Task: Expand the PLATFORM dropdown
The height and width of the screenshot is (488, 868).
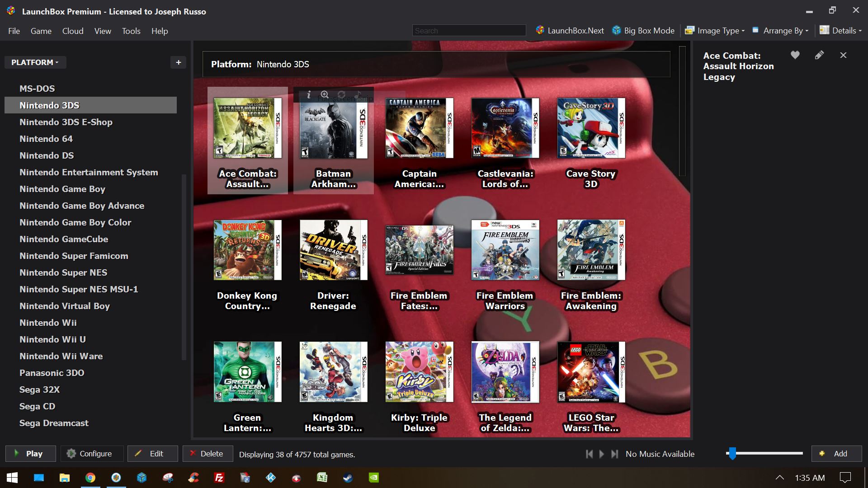Action: click(35, 62)
